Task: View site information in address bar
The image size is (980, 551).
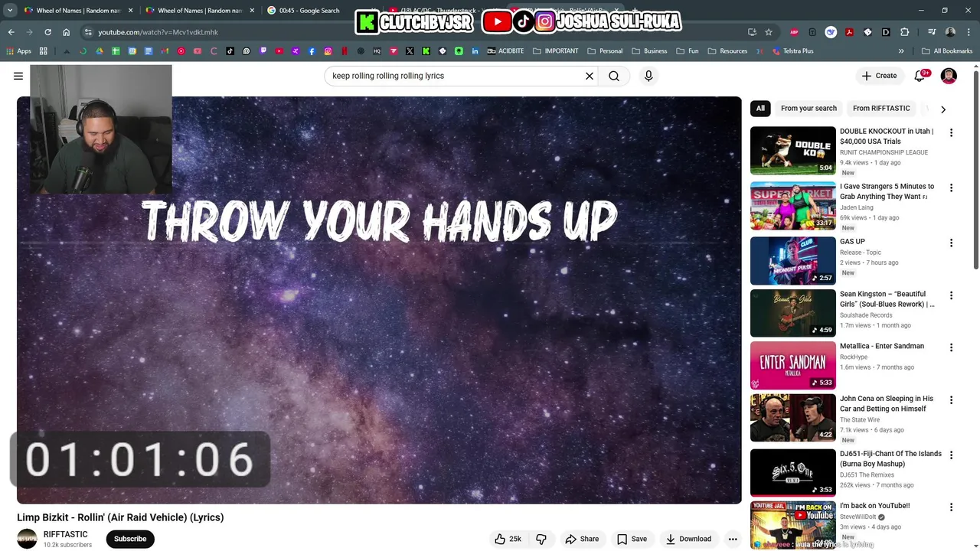Action: click(x=88, y=32)
